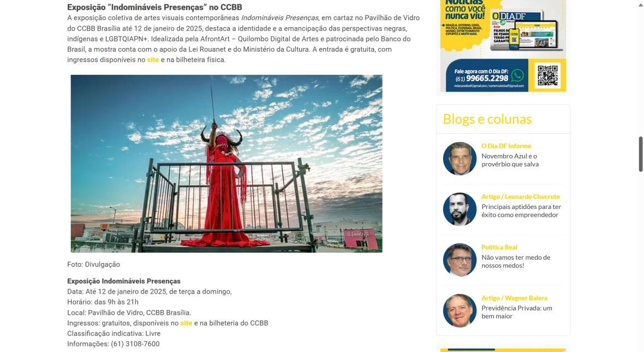Open "Artigo / Leonardo Chucrute" column link
Image resolution: width=644 pixels, height=352 pixels.
(x=520, y=197)
